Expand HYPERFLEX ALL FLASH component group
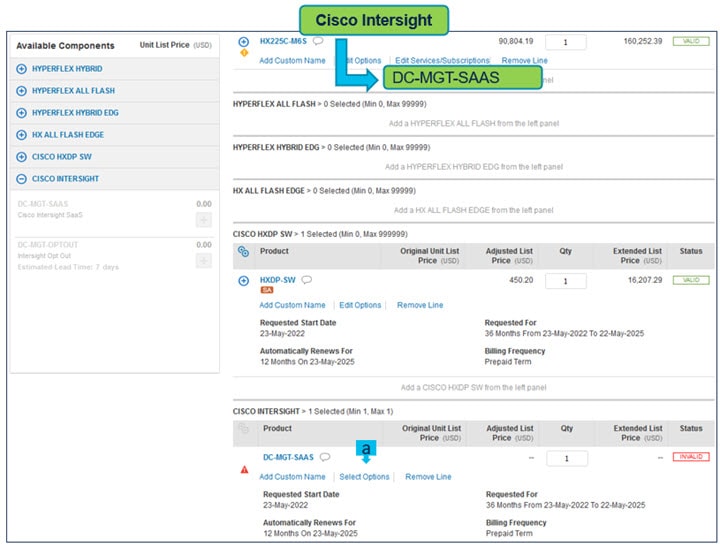The width and height of the screenshot is (720, 547). 22,91
